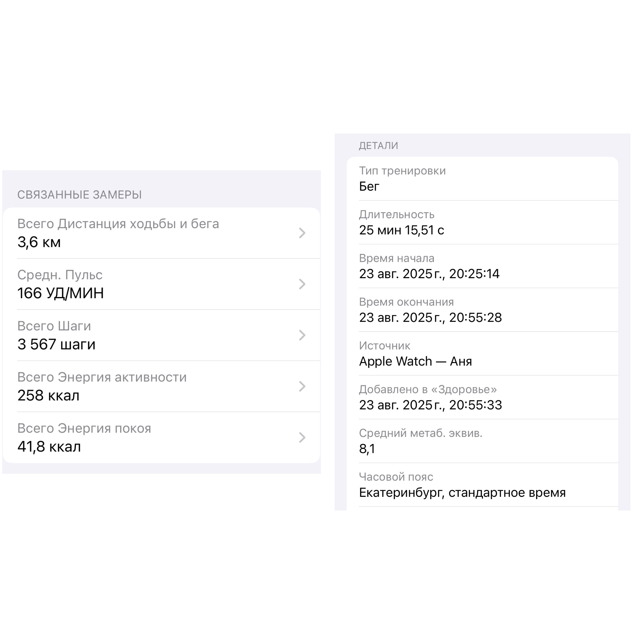The width and height of the screenshot is (644, 644).
Task: Tap the Время окончания 20:55:28 row
Action: [482, 310]
